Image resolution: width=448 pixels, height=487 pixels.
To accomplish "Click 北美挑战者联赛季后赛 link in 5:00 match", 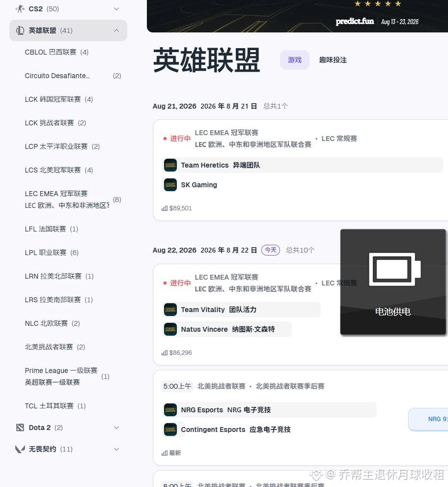I will click(290, 386).
